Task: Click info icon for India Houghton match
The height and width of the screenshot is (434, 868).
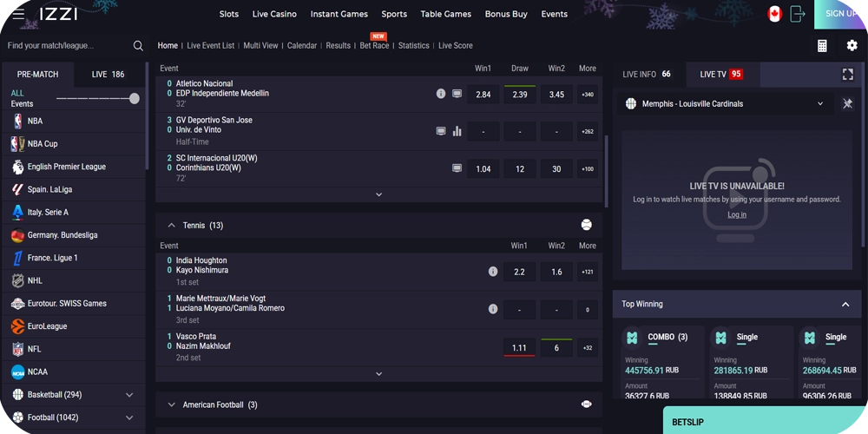Action: 493,272
